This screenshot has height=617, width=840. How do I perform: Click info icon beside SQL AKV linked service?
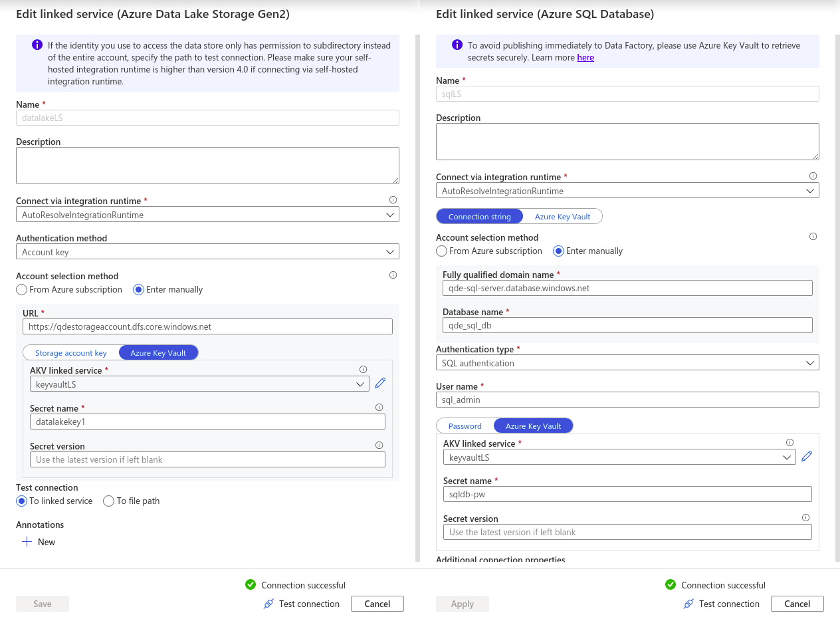pyautogui.click(x=789, y=443)
